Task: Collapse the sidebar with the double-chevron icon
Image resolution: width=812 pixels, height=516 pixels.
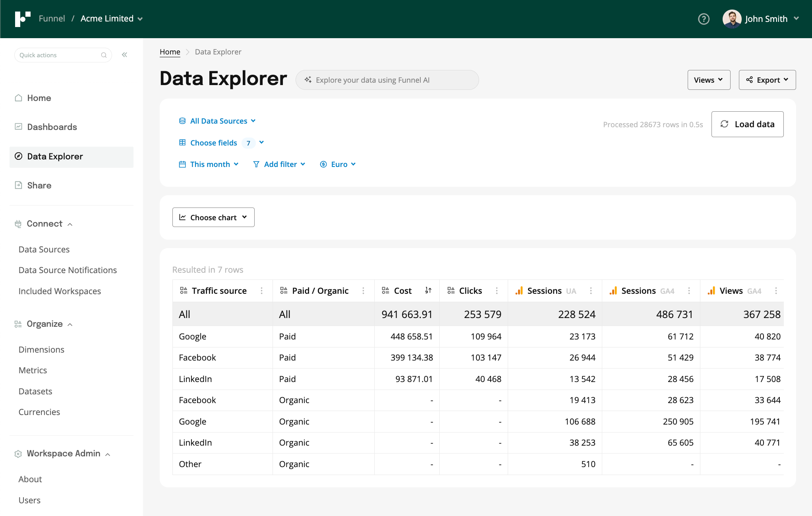Action: (124, 54)
